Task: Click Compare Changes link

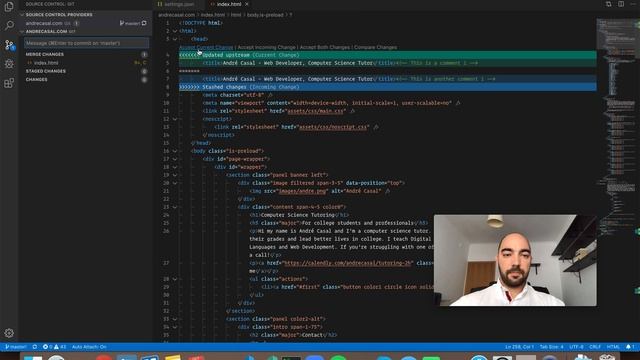Action: click(376, 47)
